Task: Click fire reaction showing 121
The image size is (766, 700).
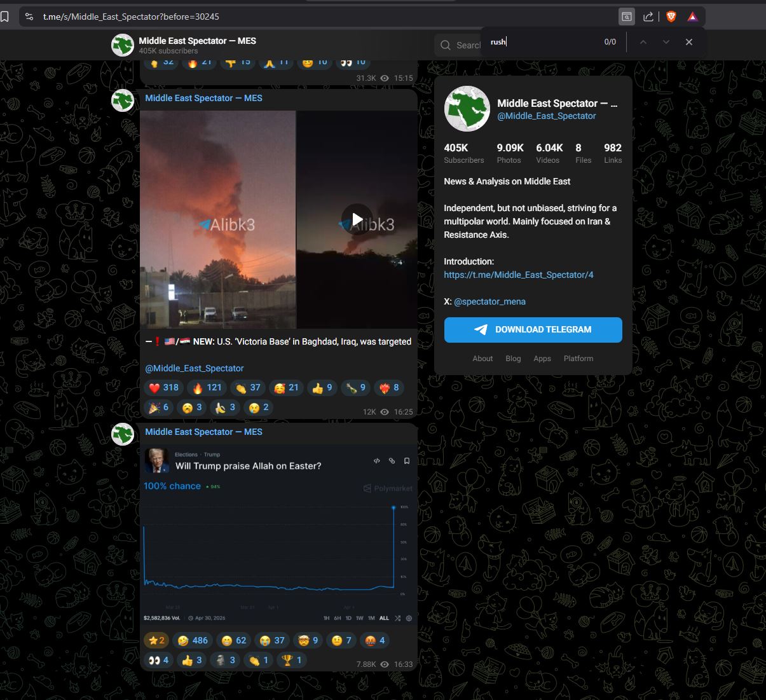Action: point(207,387)
